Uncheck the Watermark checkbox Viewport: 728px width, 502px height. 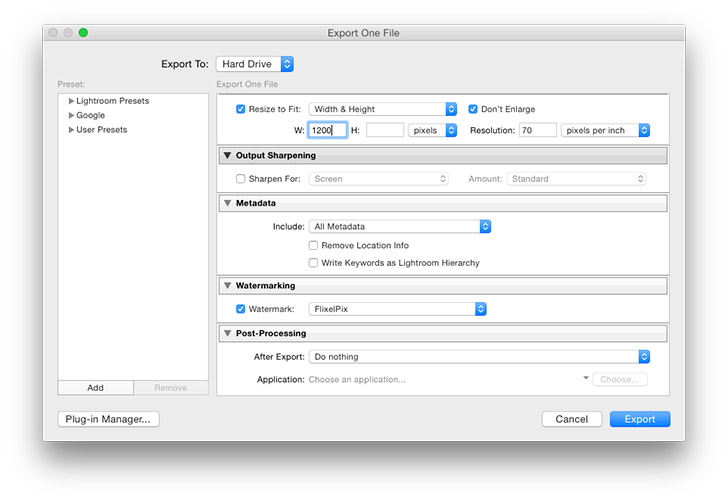tap(240, 309)
